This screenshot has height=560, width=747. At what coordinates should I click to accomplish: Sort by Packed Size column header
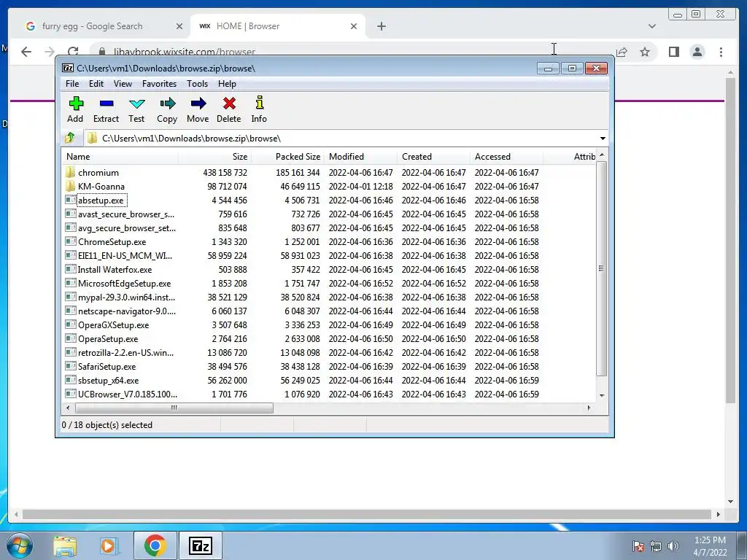[287, 157]
